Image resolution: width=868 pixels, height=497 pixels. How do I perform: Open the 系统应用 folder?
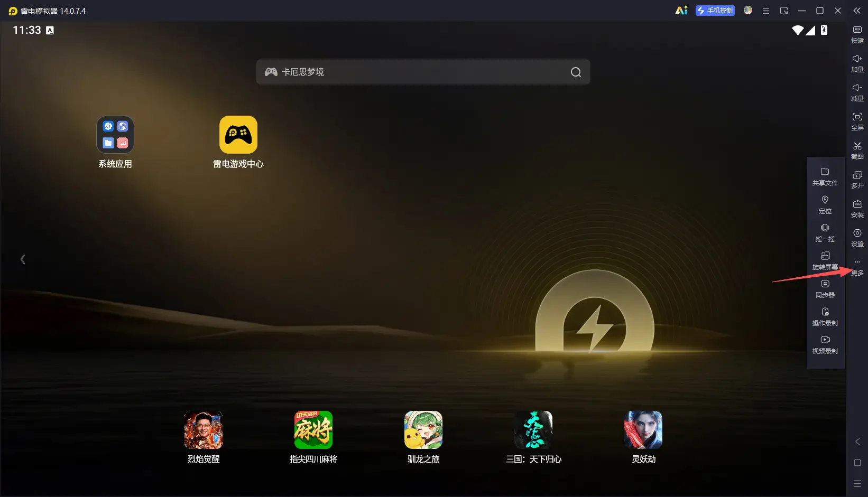click(115, 143)
